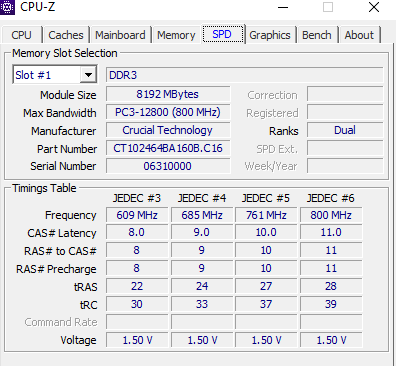Close the CPU-Z window
This screenshot has height=366, width=396.
(x=374, y=7)
